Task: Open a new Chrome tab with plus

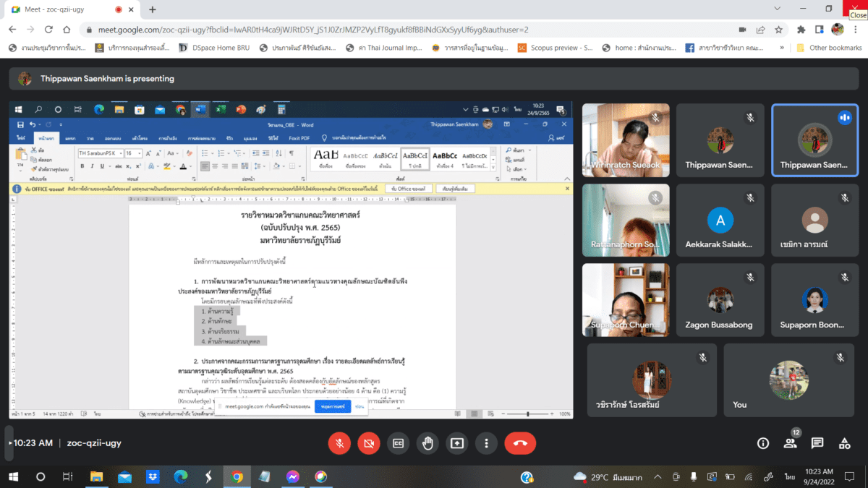Action: pyautogui.click(x=152, y=9)
